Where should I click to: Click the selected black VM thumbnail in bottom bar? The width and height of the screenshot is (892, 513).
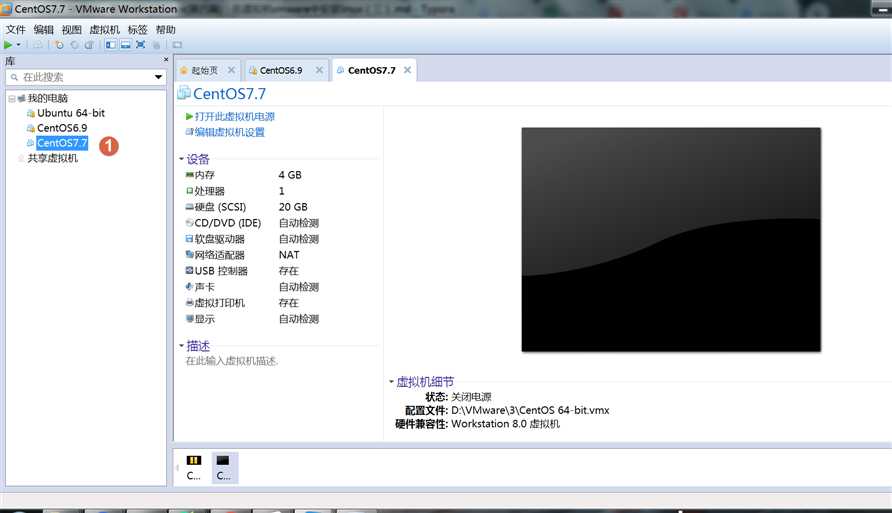225,468
